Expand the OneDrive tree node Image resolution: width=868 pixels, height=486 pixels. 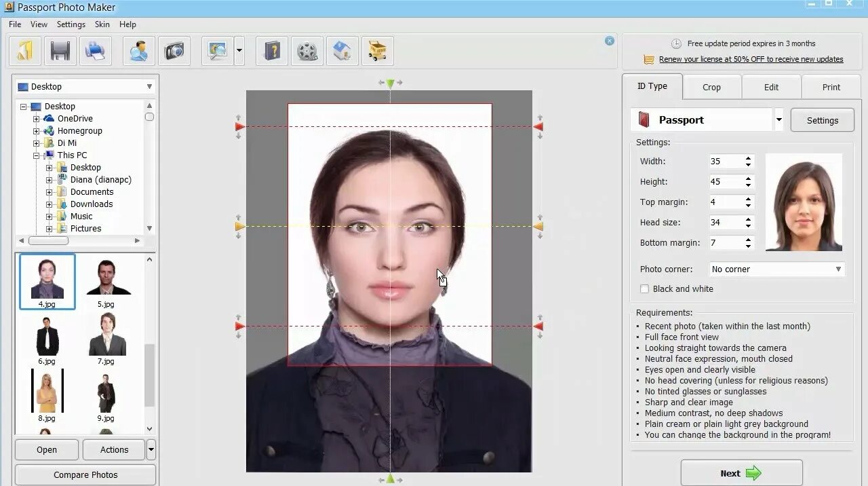[37, 119]
